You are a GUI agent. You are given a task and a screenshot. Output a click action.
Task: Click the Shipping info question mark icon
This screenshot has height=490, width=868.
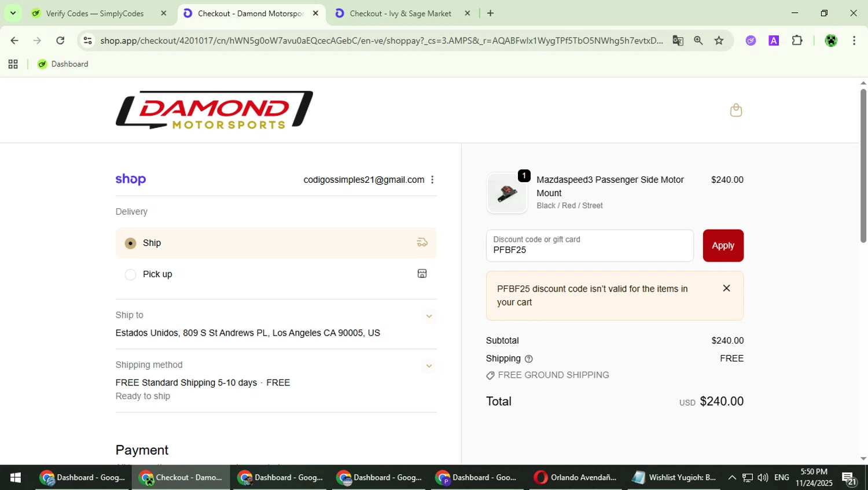(528, 359)
